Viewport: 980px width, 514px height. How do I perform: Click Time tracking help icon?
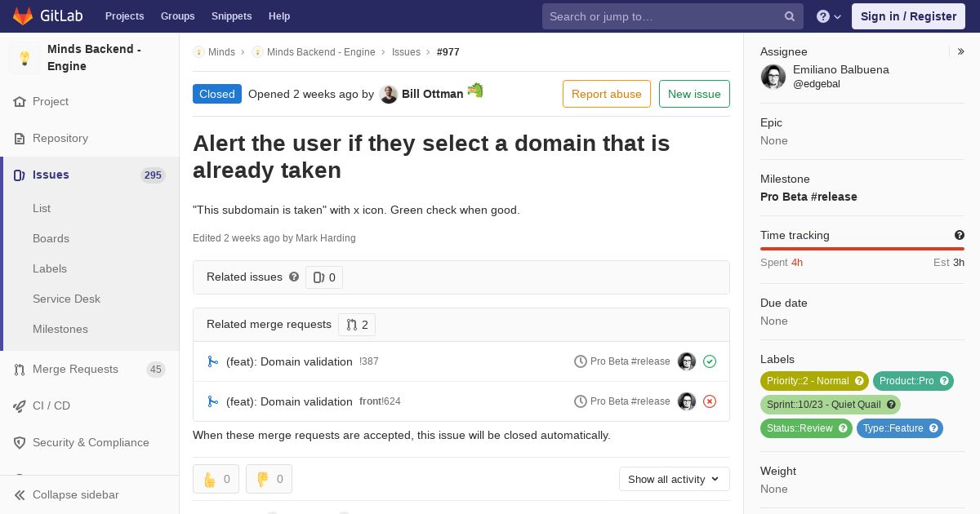960,235
